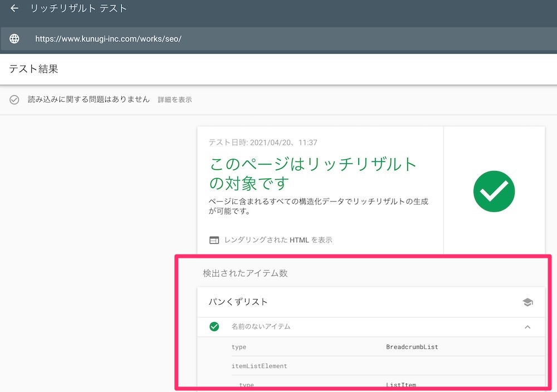The height and width of the screenshot is (392, 557).
Task: Select the tested URL kunugi-inc.com/works/seo/
Action: pyautogui.click(x=108, y=39)
